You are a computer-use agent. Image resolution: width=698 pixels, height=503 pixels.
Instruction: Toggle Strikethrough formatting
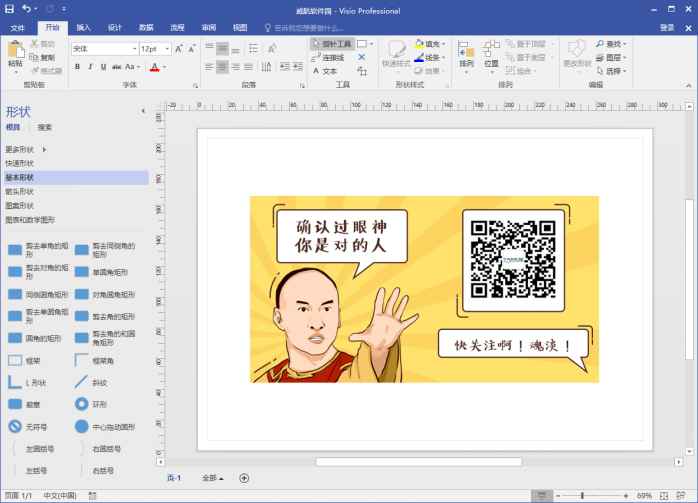117,67
